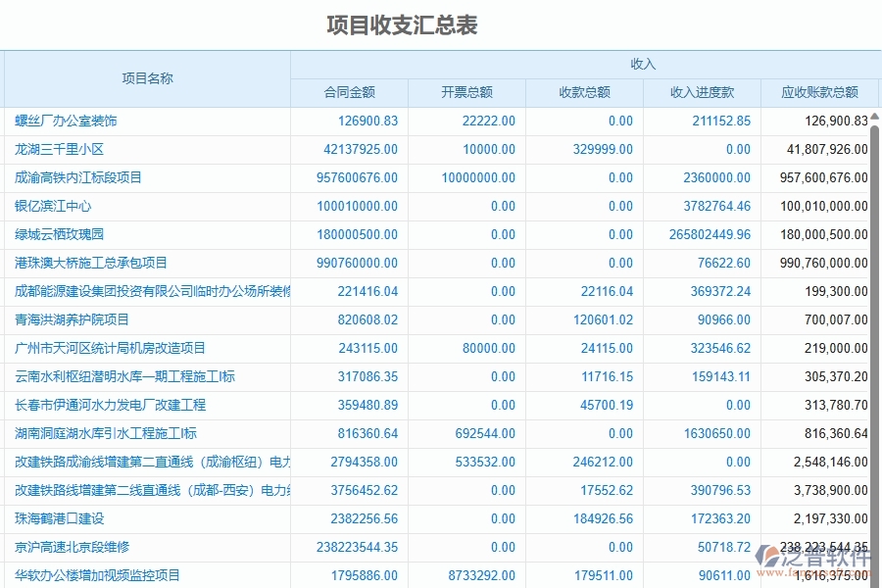Open the 银亿滨江中心 project details

56,206
